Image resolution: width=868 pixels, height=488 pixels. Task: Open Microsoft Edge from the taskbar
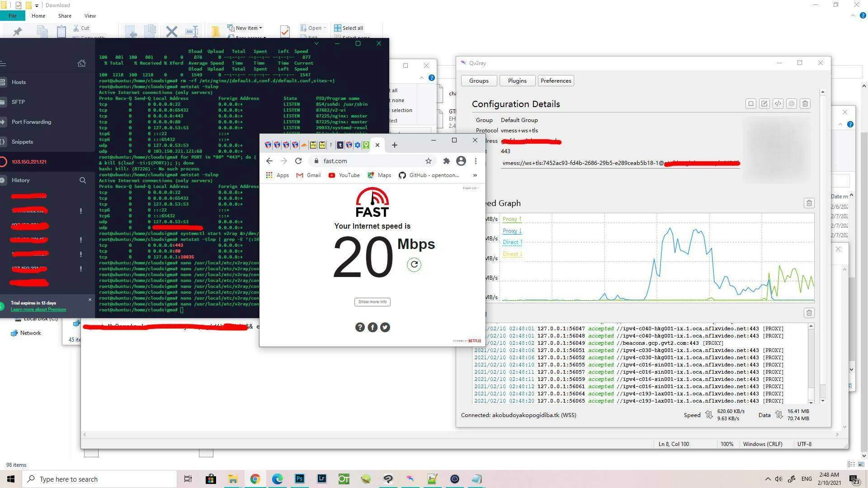pos(277,479)
